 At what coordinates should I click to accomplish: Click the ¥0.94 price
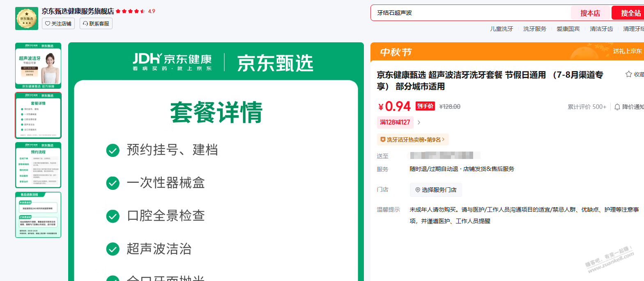coord(394,107)
